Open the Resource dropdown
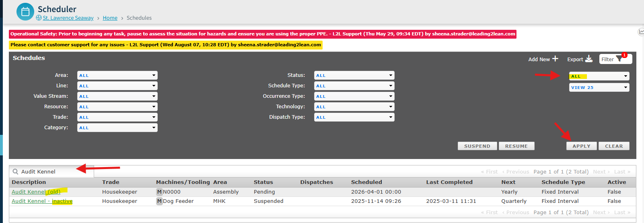The image size is (644, 223). point(117,107)
